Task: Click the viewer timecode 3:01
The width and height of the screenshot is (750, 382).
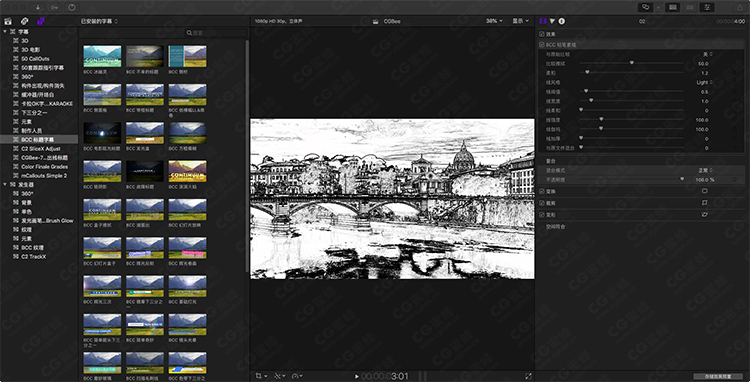Action: 399,377
